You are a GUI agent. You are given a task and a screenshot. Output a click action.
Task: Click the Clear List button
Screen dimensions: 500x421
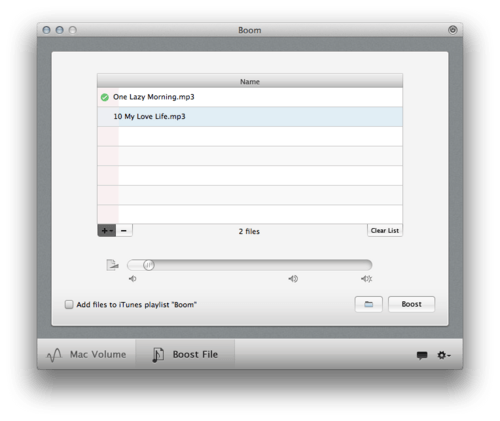point(385,230)
